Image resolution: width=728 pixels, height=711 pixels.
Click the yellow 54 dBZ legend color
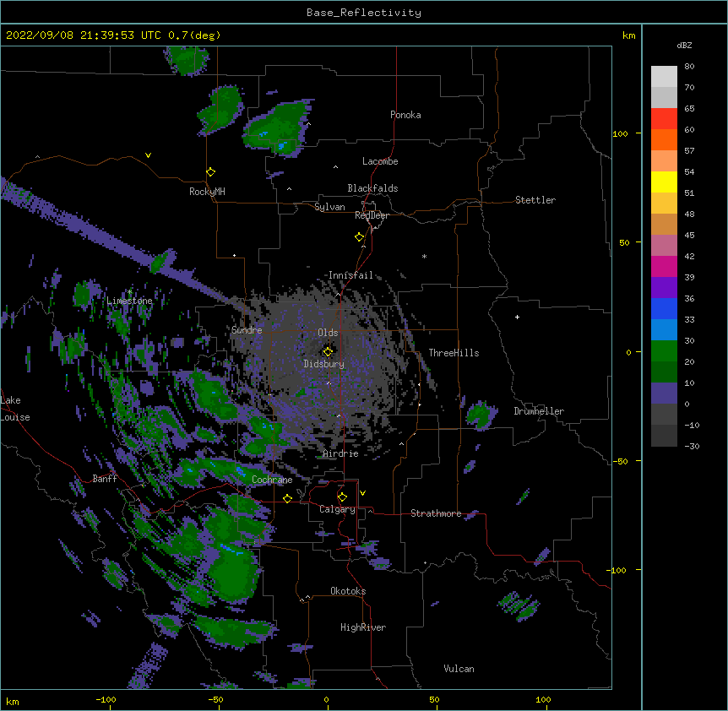click(x=664, y=182)
